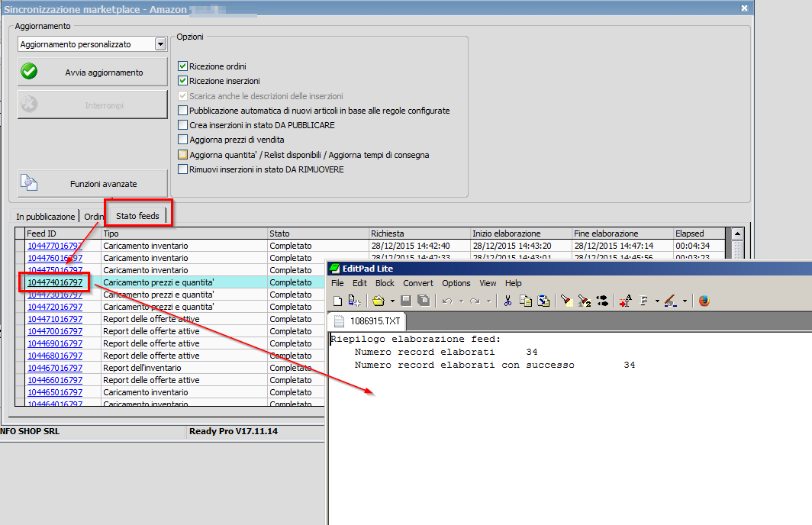This screenshot has width=812, height=525.
Task: Click the new file icon in EditPad
Action: [337, 301]
